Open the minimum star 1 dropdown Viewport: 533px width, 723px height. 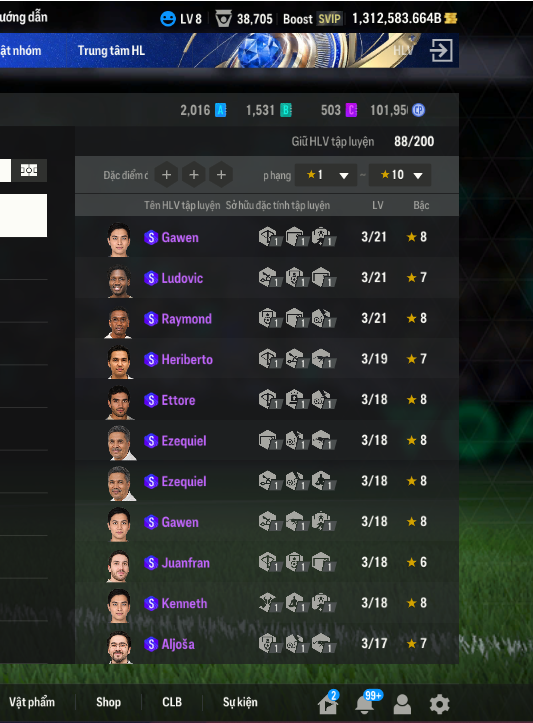(326, 175)
